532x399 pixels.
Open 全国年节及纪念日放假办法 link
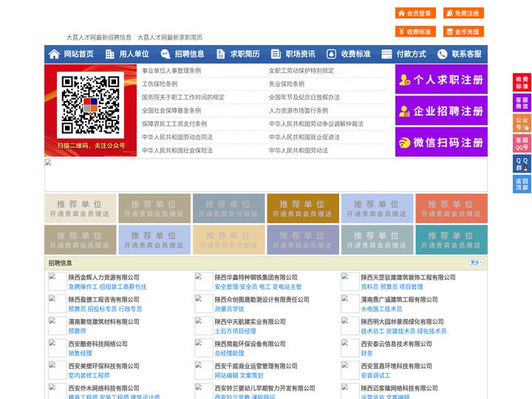tap(304, 97)
